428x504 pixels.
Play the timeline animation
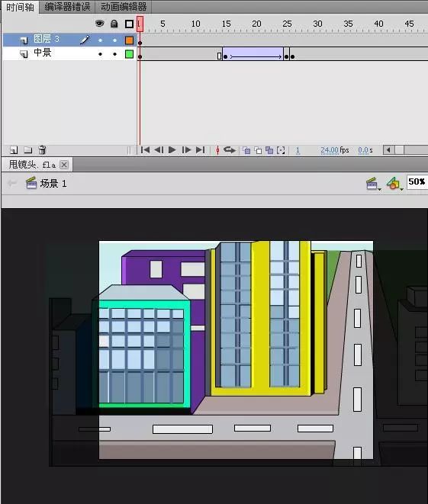(172, 149)
